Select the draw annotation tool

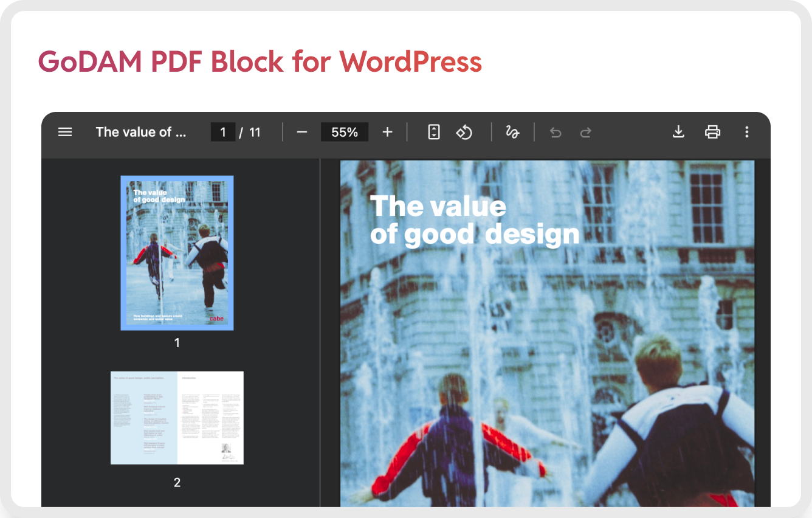[512, 132]
